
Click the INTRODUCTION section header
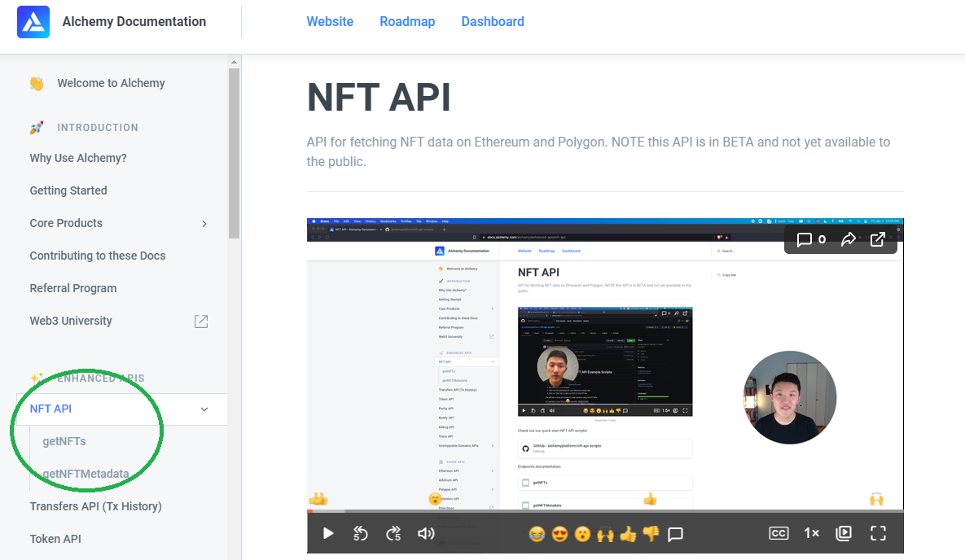[98, 128]
